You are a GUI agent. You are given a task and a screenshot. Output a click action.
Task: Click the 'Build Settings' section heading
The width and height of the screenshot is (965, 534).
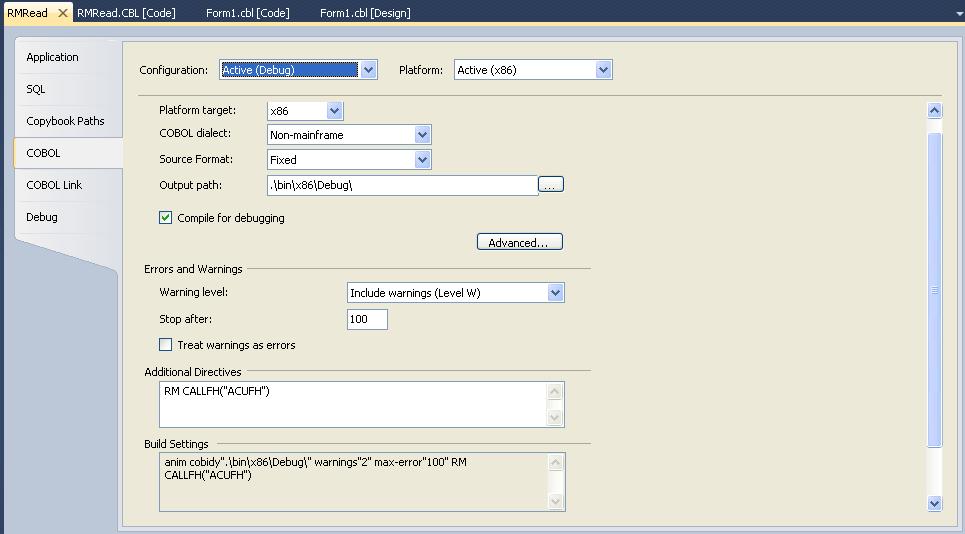click(176, 444)
